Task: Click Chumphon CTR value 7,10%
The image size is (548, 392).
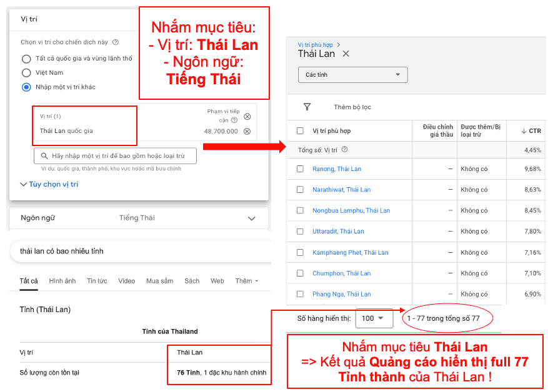Action: tap(532, 273)
